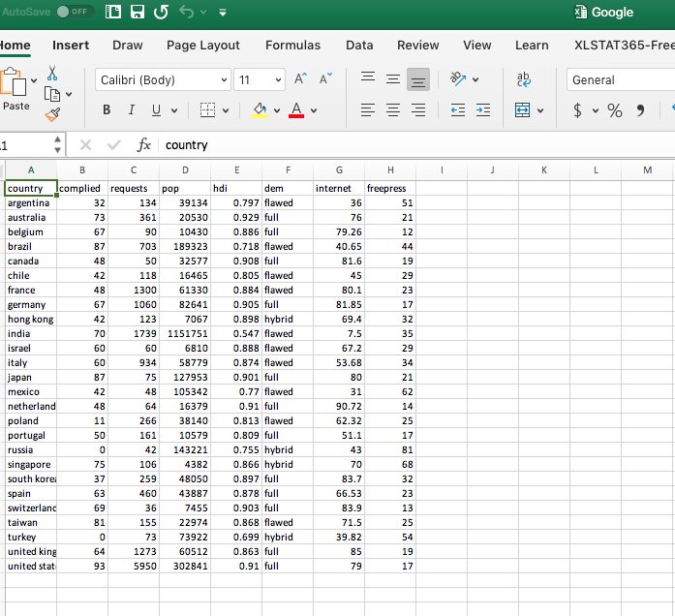Click the Comma Style icon
Image resolution: width=675 pixels, height=616 pixels.
[640, 110]
